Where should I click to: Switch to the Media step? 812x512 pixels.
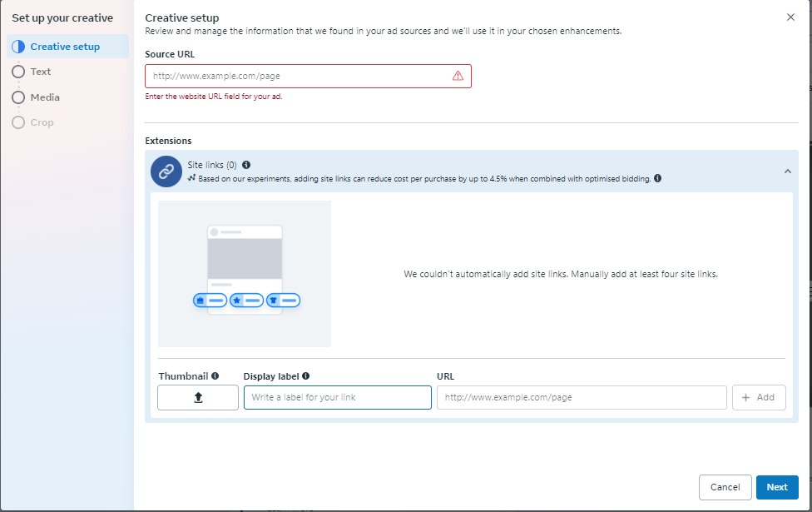point(45,97)
